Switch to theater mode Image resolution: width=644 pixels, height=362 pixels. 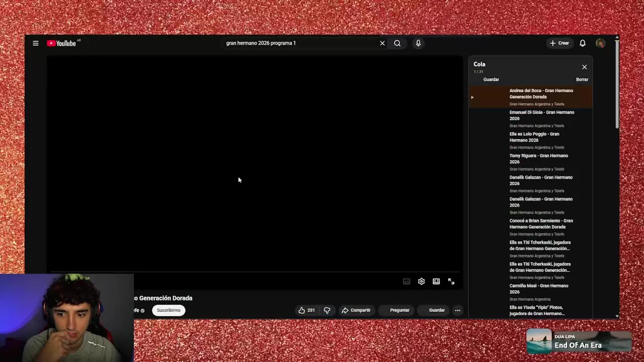point(436,282)
